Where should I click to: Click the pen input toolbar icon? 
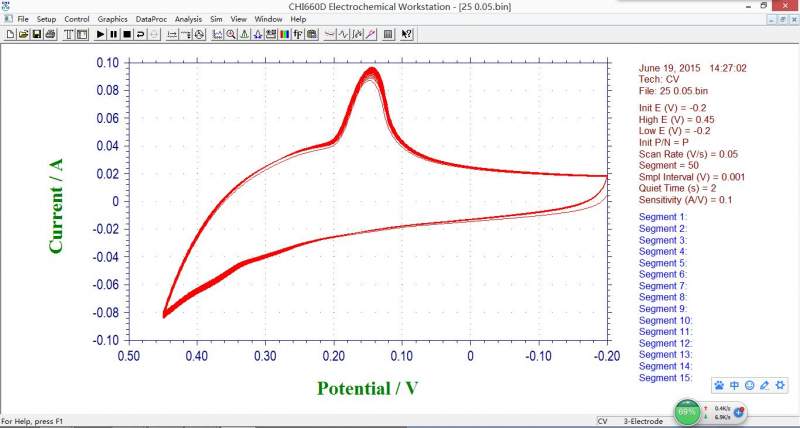pyautogui.click(x=764, y=385)
